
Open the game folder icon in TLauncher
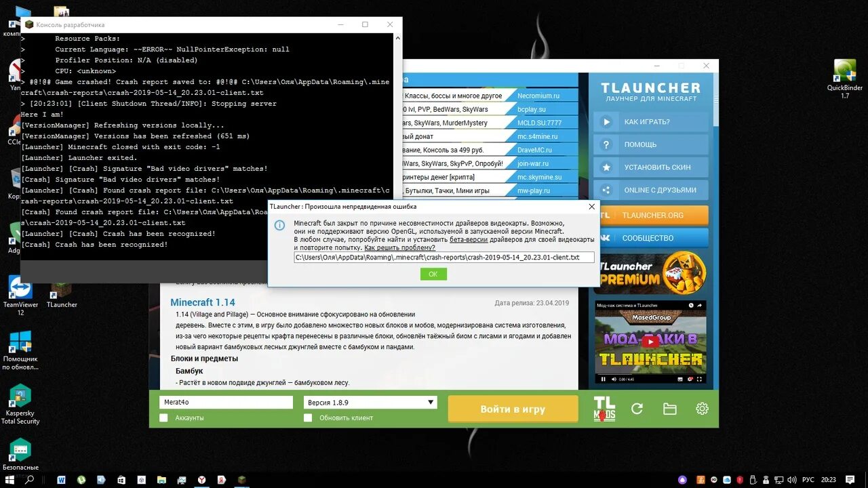670,409
